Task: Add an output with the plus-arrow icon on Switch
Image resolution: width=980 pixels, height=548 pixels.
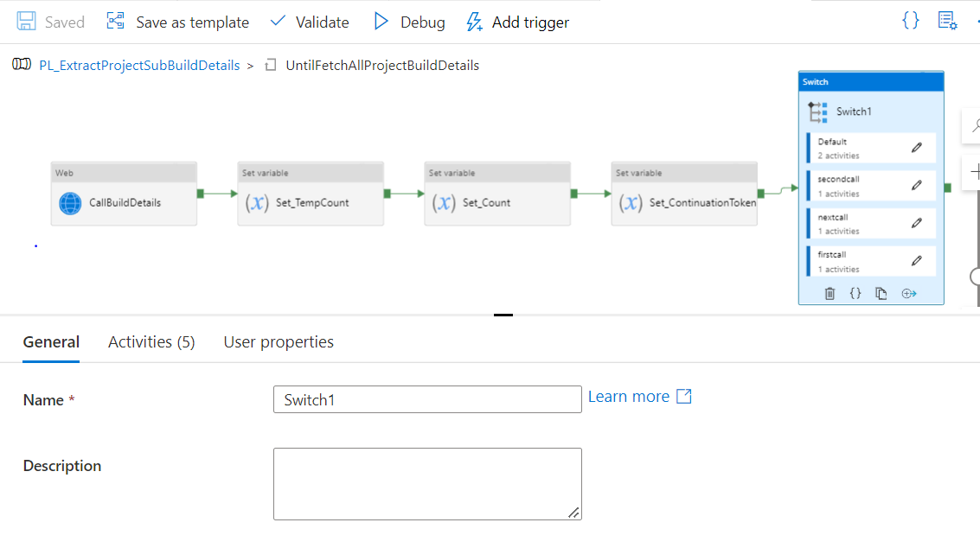Action: (x=908, y=293)
